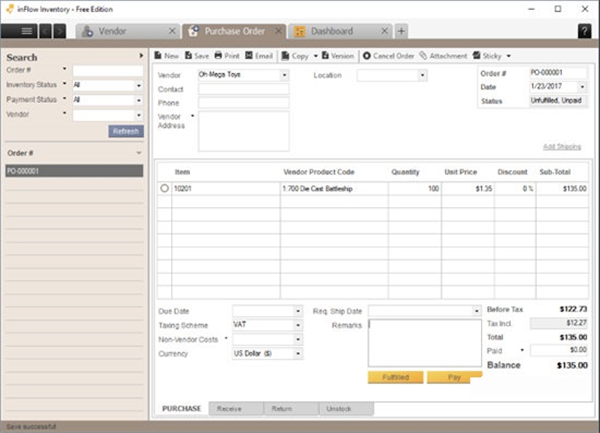The height and width of the screenshot is (433, 600).
Task: Email the purchase order
Action: point(258,56)
